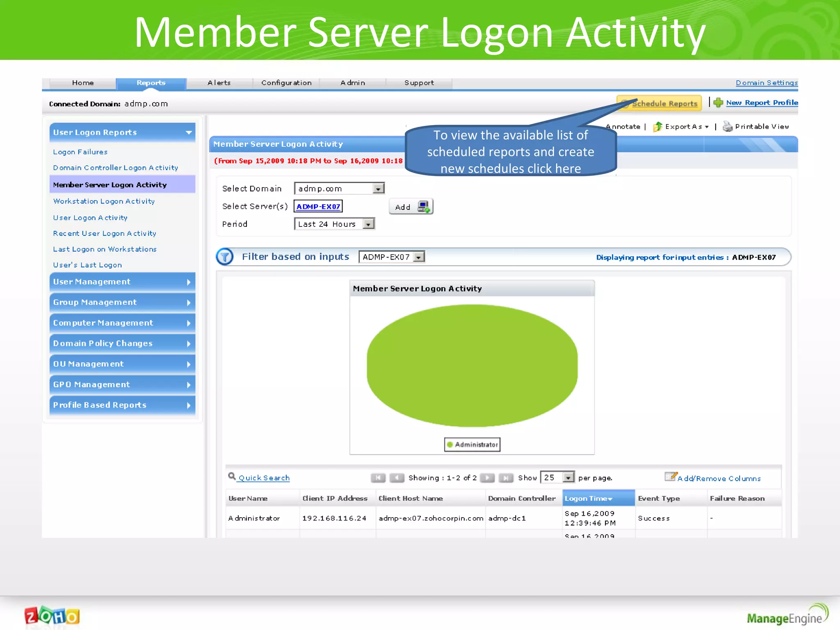Open the Filter based on inputs dropdown

pos(392,257)
